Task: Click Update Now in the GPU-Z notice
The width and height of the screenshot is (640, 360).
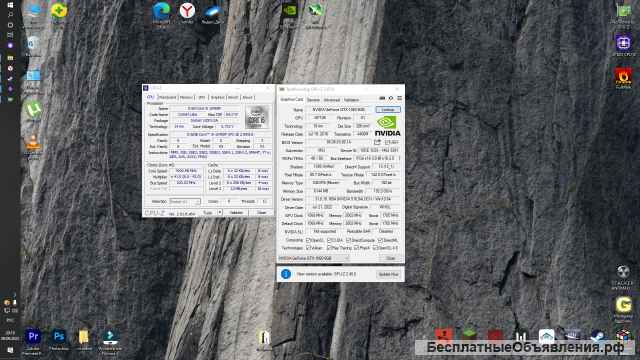Action: 388,274
